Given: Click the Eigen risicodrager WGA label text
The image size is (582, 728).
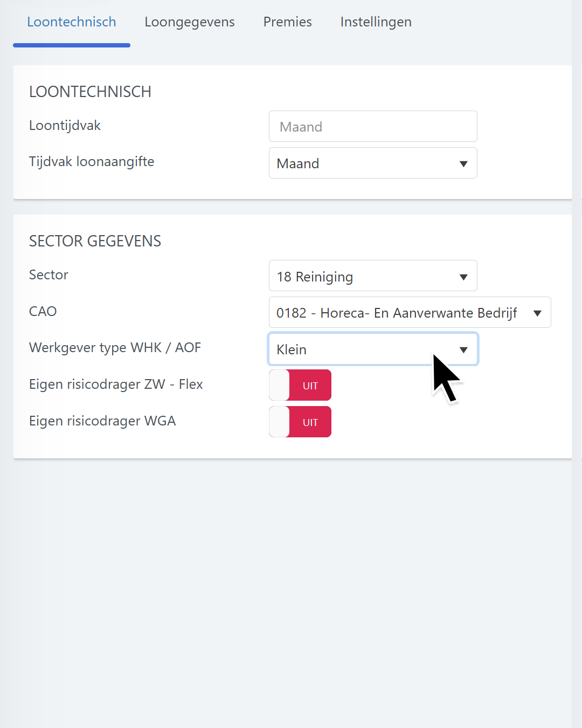Looking at the screenshot, I should 102,421.
